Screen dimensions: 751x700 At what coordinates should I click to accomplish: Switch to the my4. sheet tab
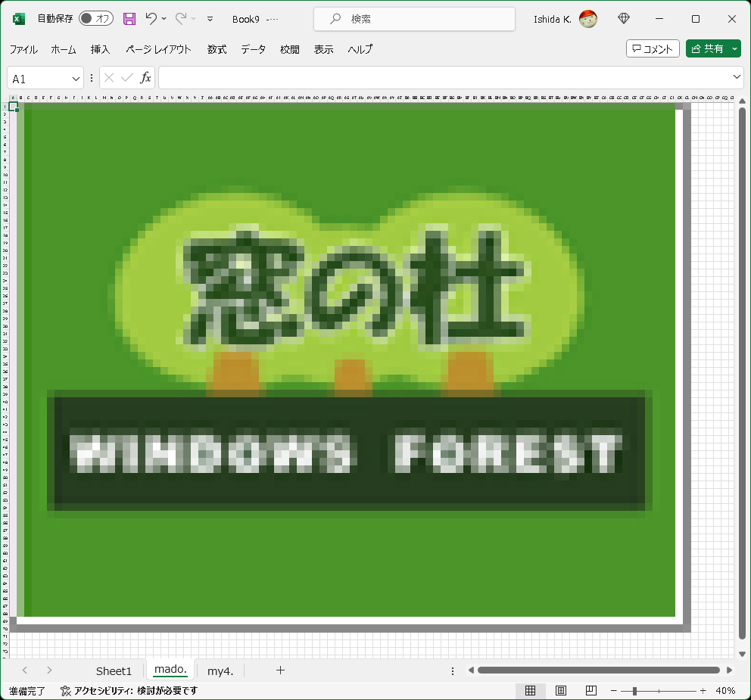(x=220, y=670)
